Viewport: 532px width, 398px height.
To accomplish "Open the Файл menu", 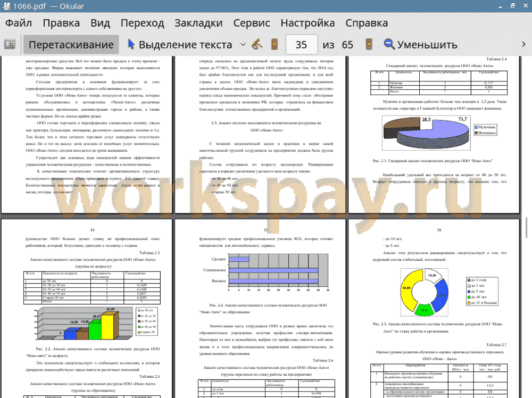I will coord(18,23).
